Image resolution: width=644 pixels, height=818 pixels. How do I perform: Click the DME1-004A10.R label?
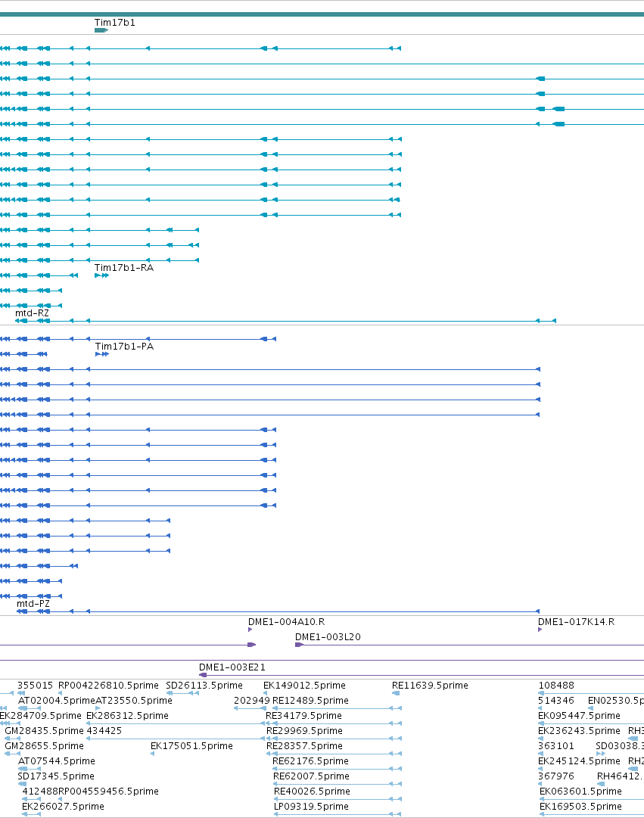pyautogui.click(x=287, y=622)
